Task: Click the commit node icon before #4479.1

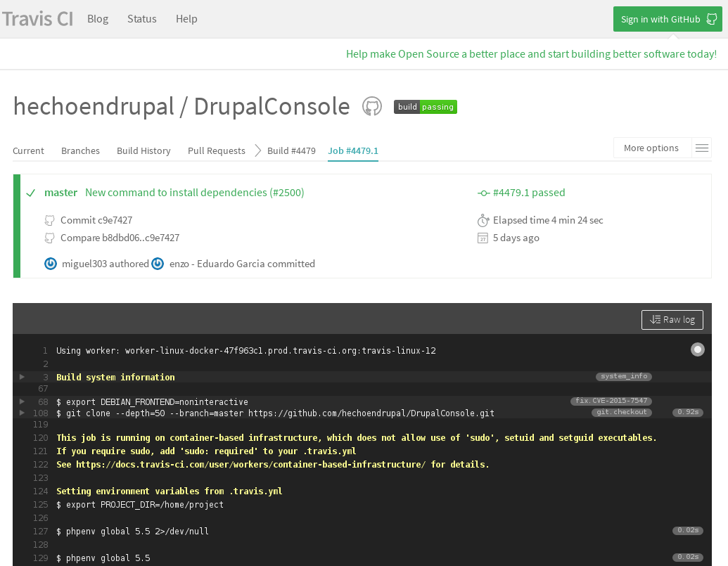Action: (483, 193)
